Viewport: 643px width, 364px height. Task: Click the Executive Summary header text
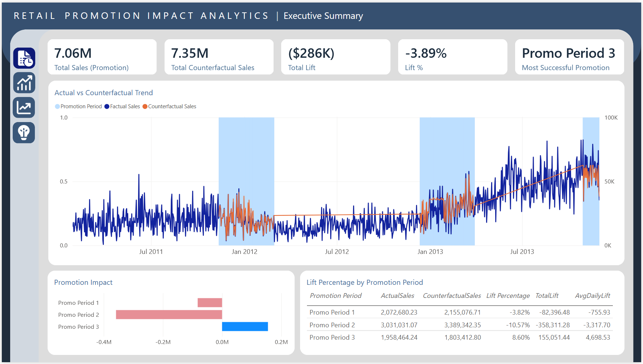[323, 16]
